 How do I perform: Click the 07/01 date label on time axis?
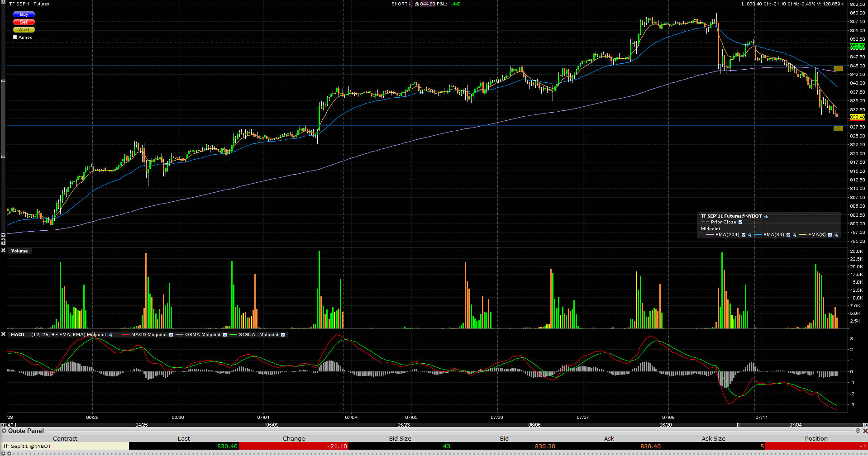[x=263, y=418]
